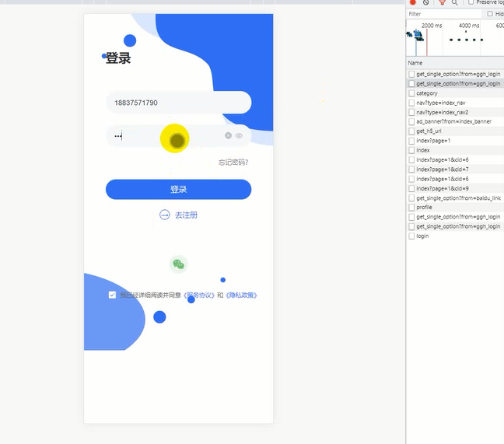Click the WeChat login icon
The width and height of the screenshot is (504, 444).
(x=178, y=264)
